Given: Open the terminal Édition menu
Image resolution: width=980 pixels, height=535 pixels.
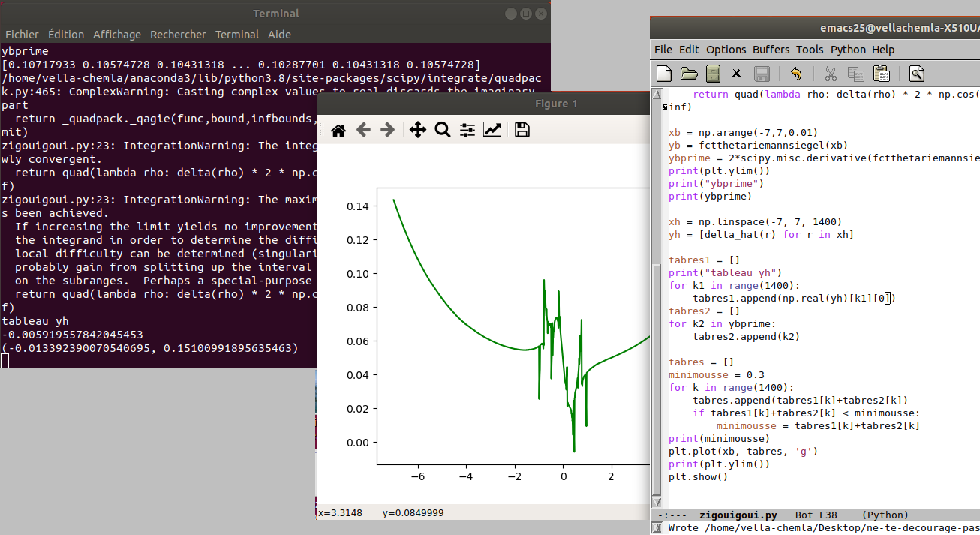Looking at the screenshot, I should [66, 35].
